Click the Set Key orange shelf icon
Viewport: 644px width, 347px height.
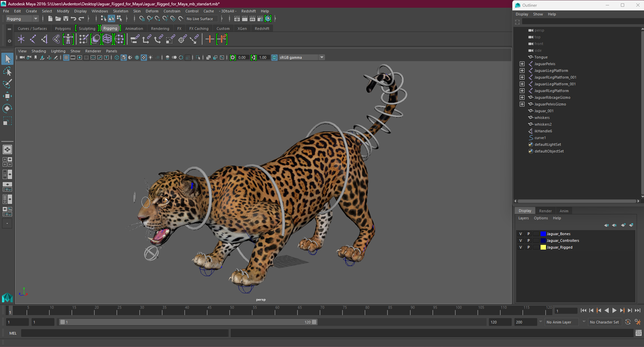pos(210,39)
